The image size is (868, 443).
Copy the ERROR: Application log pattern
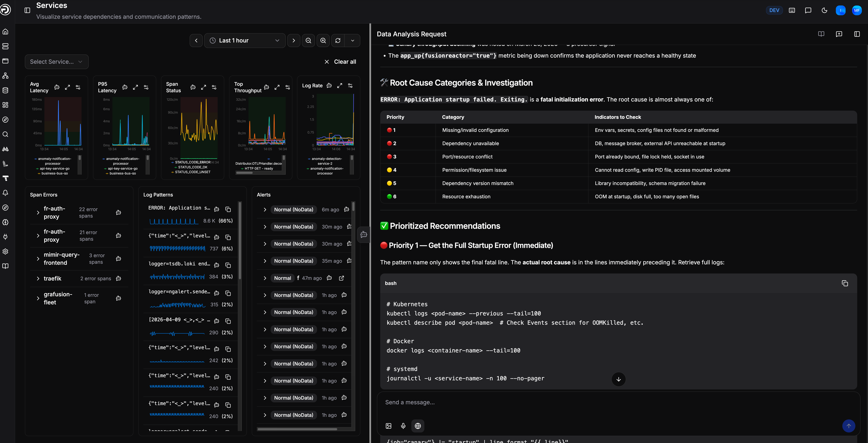point(228,209)
